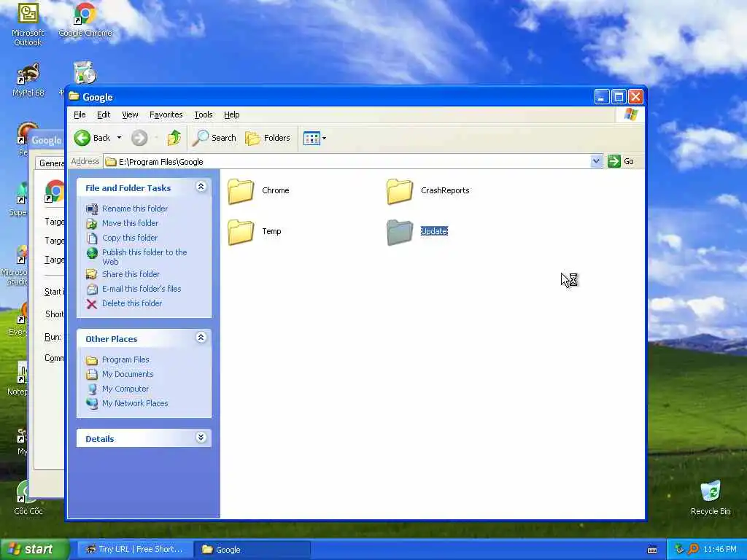This screenshot has width=747, height=560.
Task: Click the CrashReports folder name
Action: [445, 190]
